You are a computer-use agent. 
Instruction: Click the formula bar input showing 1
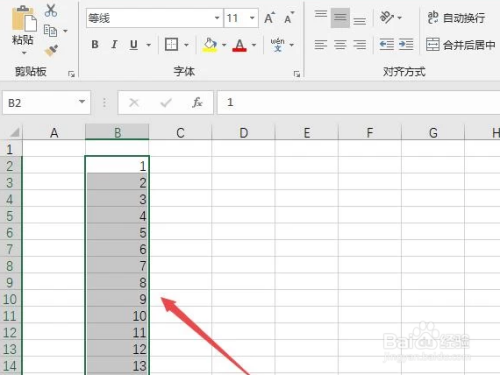click(x=359, y=102)
